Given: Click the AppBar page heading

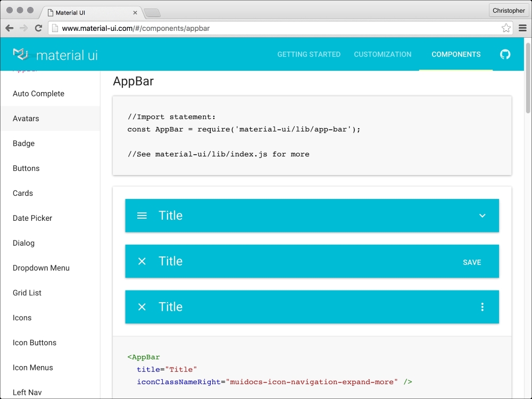Looking at the screenshot, I should (x=134, y=81).
